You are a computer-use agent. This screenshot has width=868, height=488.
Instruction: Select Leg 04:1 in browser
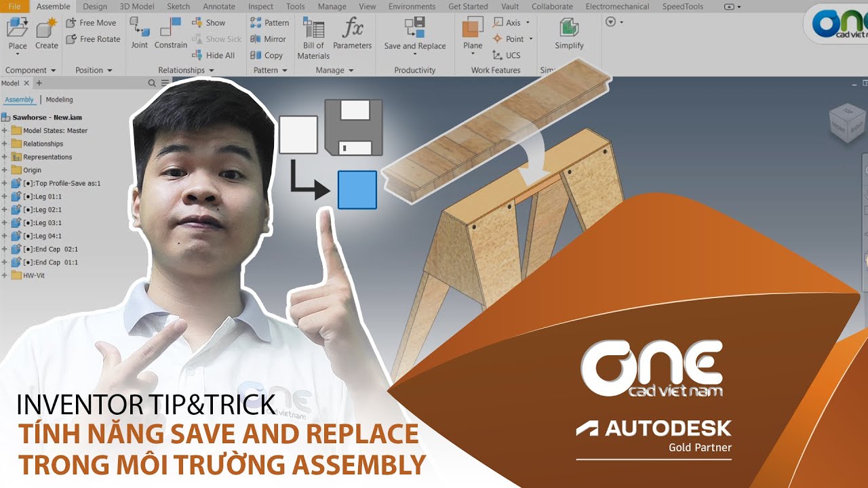pyautogui.click(x=42, y=236)
